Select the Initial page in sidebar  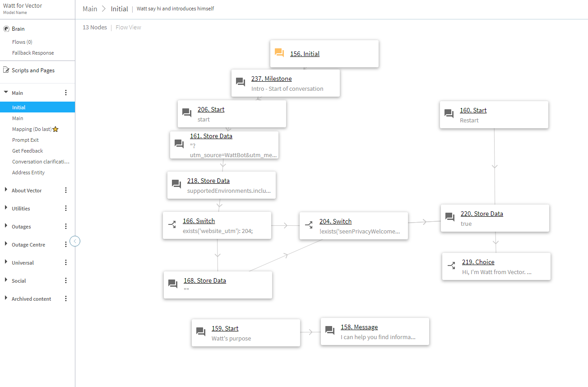(x=37, y=107)
